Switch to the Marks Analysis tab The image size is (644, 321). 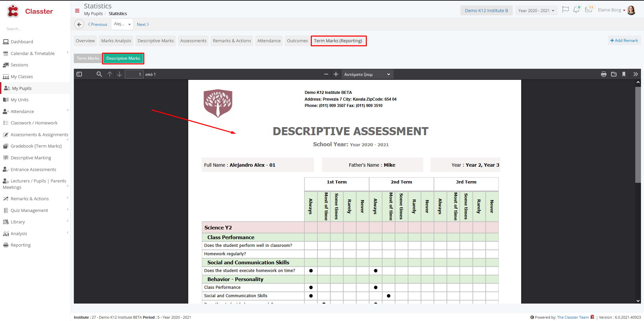[116, 41]
